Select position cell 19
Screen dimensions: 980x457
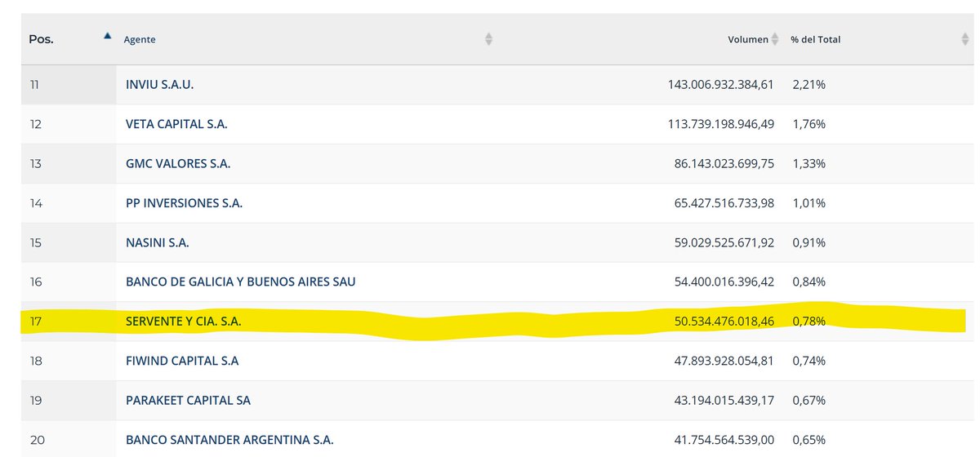tap(69, 400)
